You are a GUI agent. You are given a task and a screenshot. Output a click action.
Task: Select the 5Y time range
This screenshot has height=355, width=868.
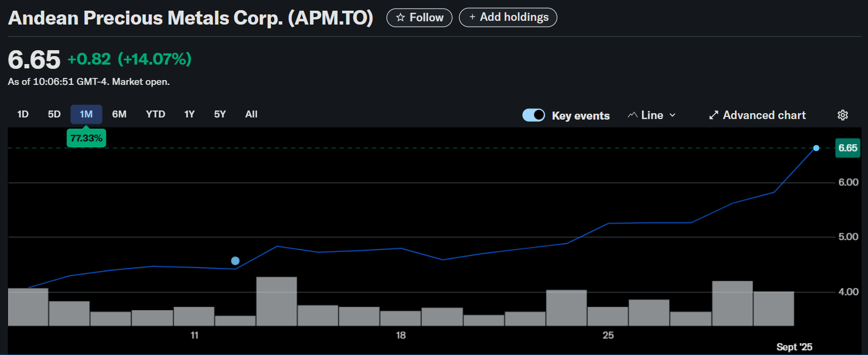[x=220, y=114]
